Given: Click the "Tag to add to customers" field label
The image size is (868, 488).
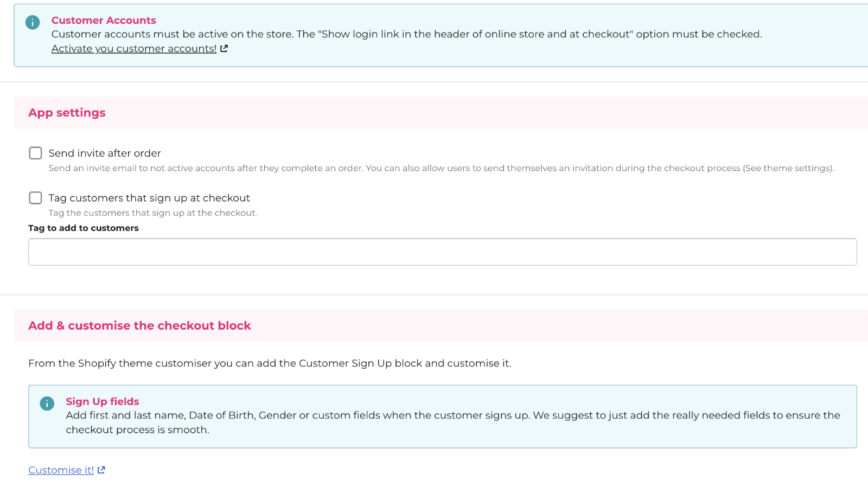Looking at the screenshot, I should [84, 228].
